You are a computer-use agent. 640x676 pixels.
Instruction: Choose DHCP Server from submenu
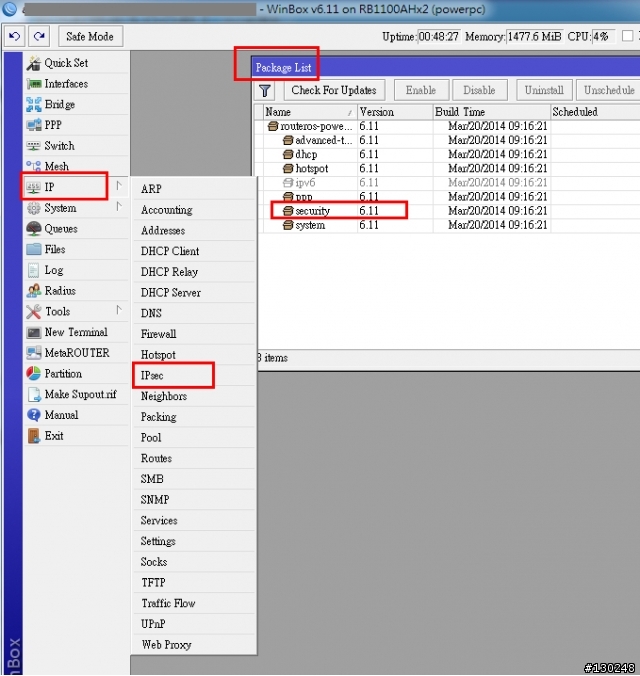coord(194,293)
